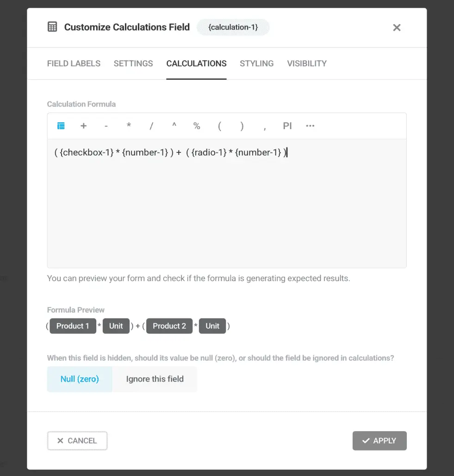The width and height of the screenshot is (454, 476).
Task: Click the addition operator icon
Action: click(x=83, y=125)
